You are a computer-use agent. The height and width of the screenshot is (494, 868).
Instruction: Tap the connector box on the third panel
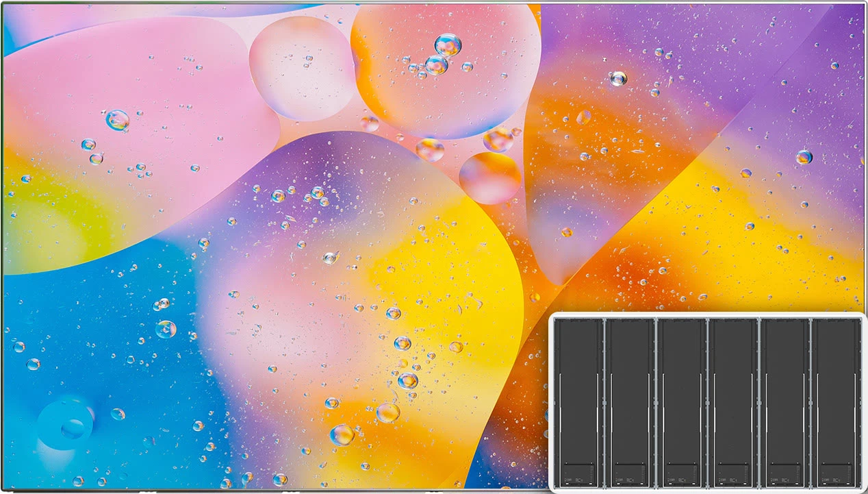(681, 474)
